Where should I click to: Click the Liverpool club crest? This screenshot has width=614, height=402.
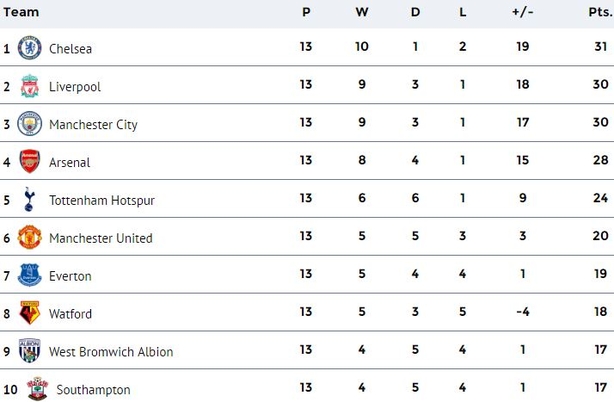pos(29,86)
